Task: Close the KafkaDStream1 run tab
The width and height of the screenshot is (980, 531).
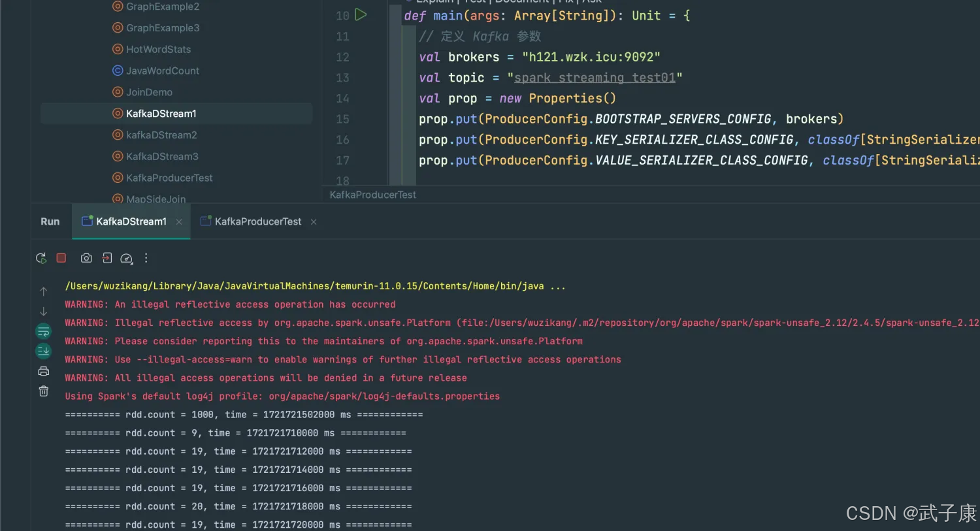Action: [179, 222]
